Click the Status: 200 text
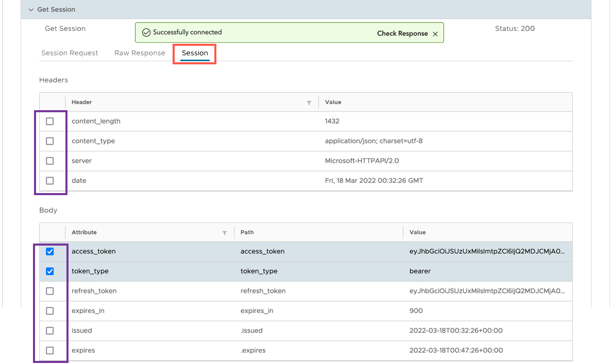This screenshot has width=611, height=364. click(515, 28)
